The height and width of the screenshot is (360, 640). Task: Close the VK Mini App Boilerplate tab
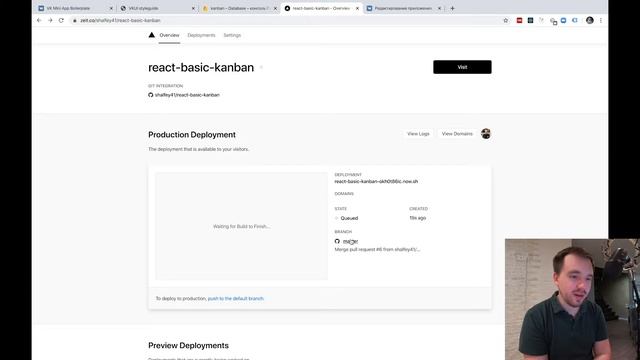(x=111, y=8)
